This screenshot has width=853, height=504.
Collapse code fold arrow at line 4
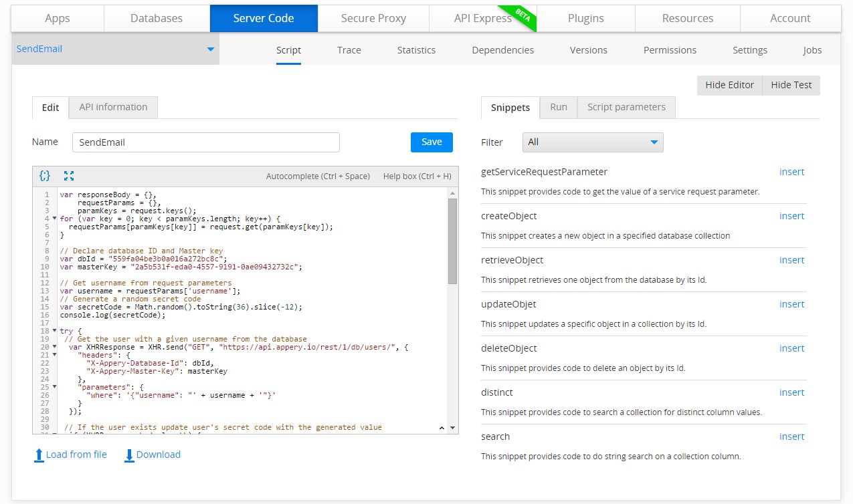point(54,219)
